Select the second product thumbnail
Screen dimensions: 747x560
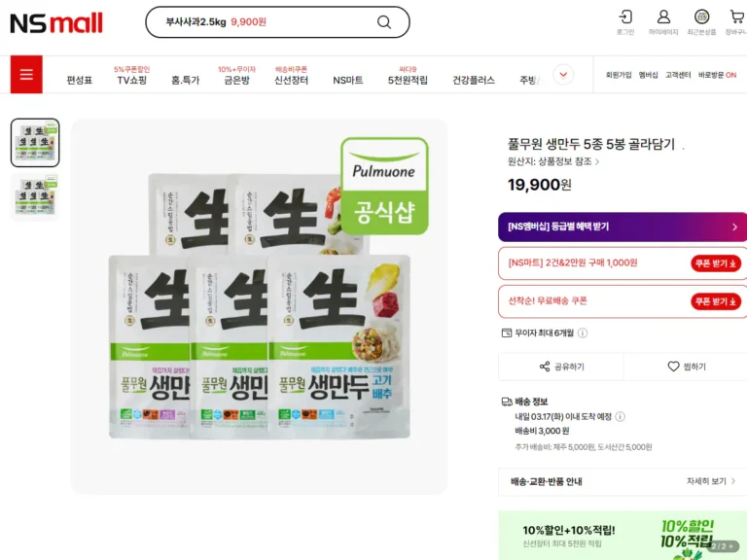35,196
